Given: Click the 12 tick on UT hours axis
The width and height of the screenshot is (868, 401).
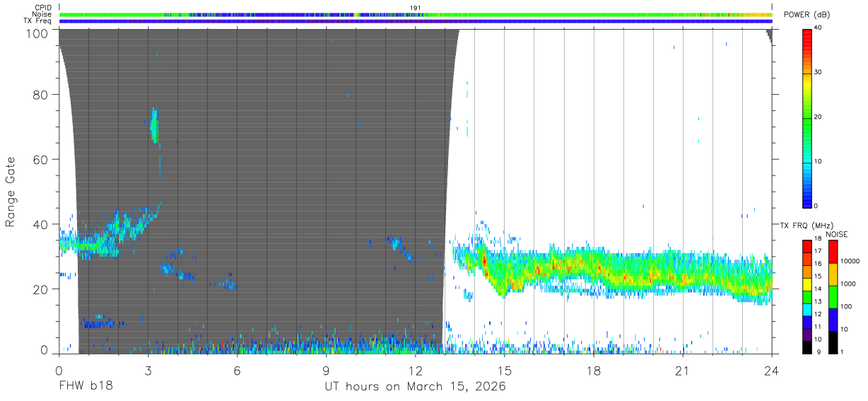Looking at the screenshot, I should pyautogui.click(x=415, y=370).
